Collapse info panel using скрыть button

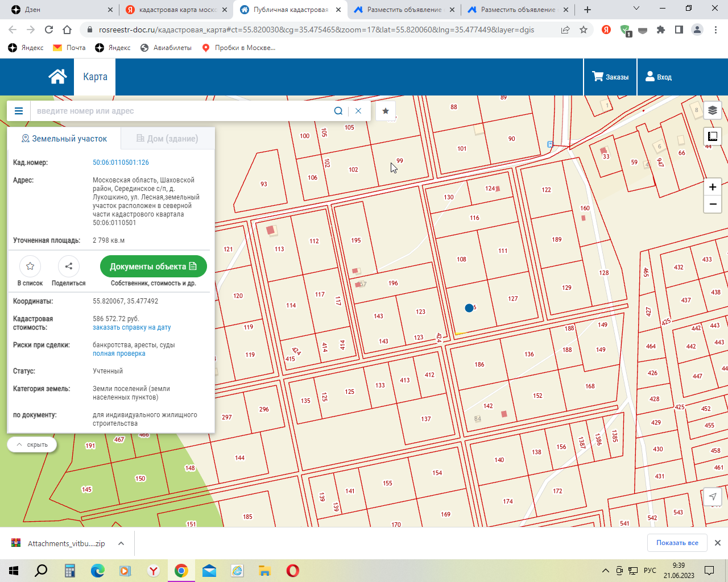(32, 444)
